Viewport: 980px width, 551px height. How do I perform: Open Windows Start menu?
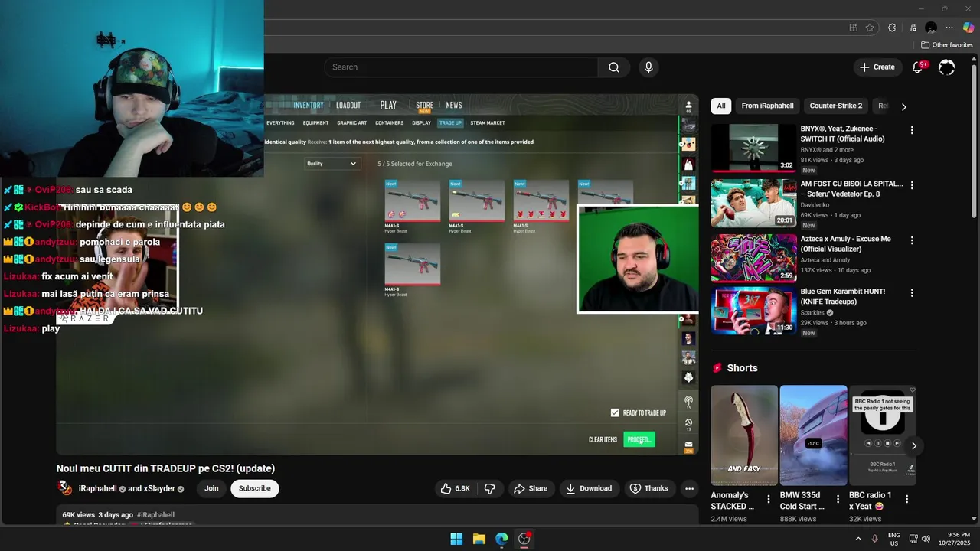[456, 539]
